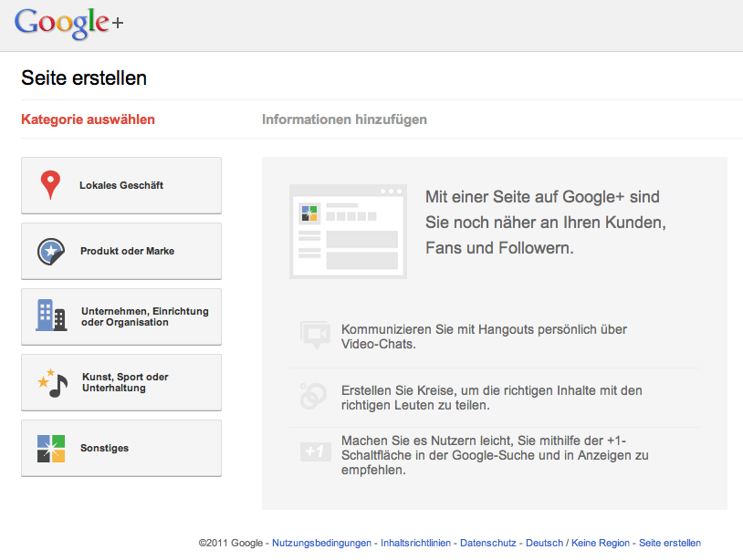
Task: Click the Mit einer Seite auf Google+ headline
Action: [x=546, y=223]
